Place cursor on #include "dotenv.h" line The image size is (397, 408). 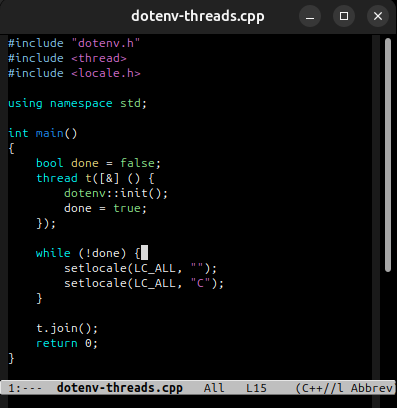point(74,43)
